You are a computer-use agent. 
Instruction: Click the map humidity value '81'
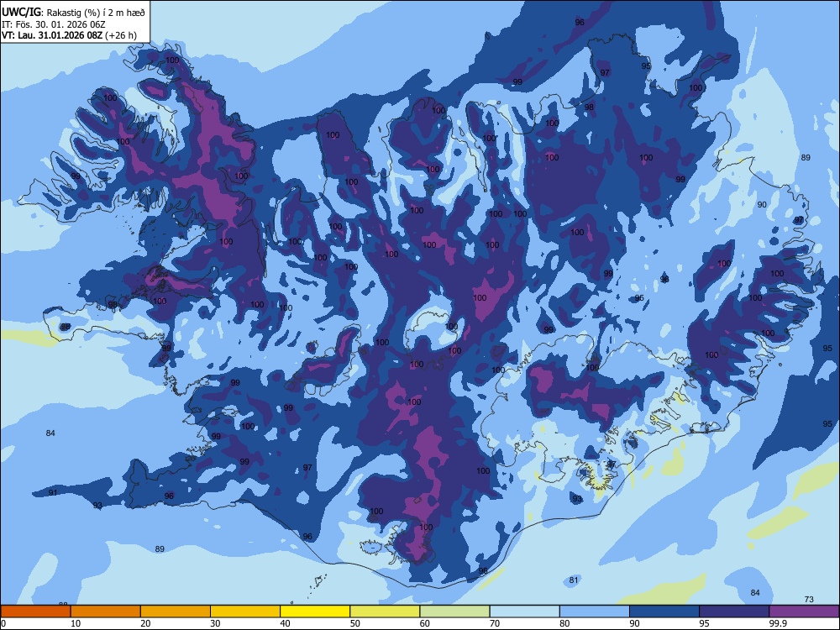[x=574, y=580]
